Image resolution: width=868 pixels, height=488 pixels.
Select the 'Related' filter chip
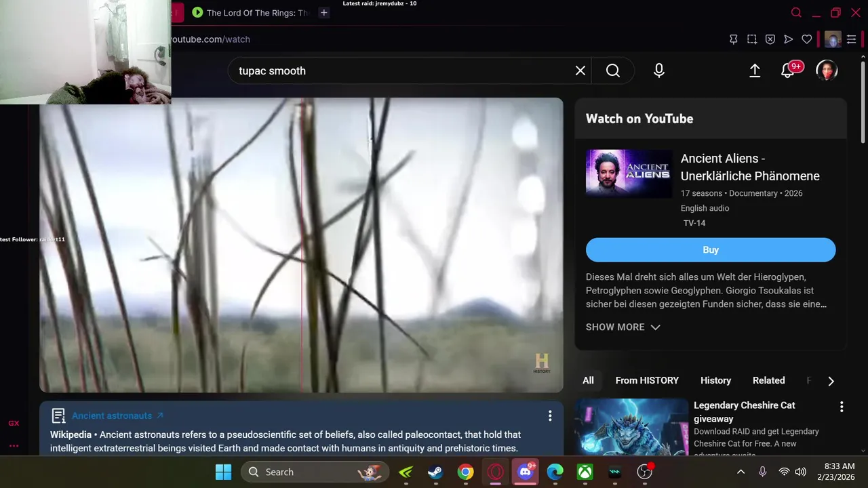[x=768, y=380]
